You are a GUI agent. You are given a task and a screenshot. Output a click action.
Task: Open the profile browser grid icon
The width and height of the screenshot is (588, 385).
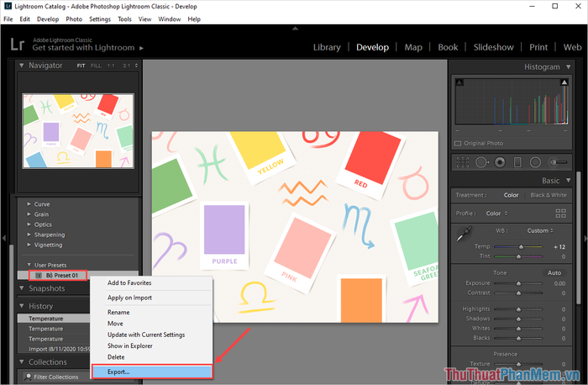coord(560,213)
